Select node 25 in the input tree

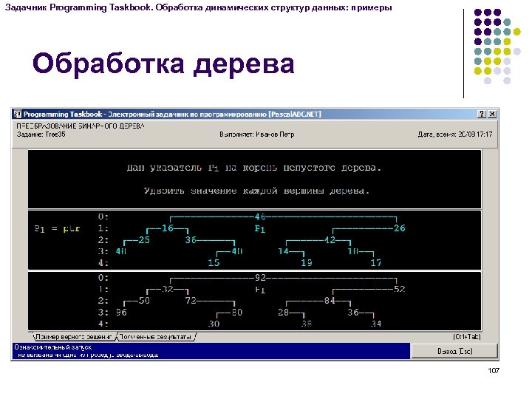coord(144,240)
